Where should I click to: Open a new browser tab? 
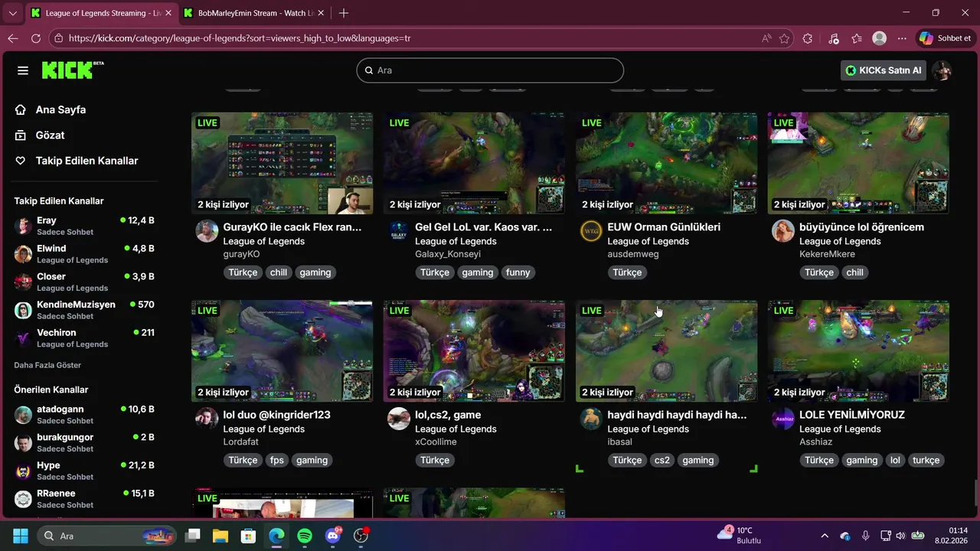(x=344, y=13)
